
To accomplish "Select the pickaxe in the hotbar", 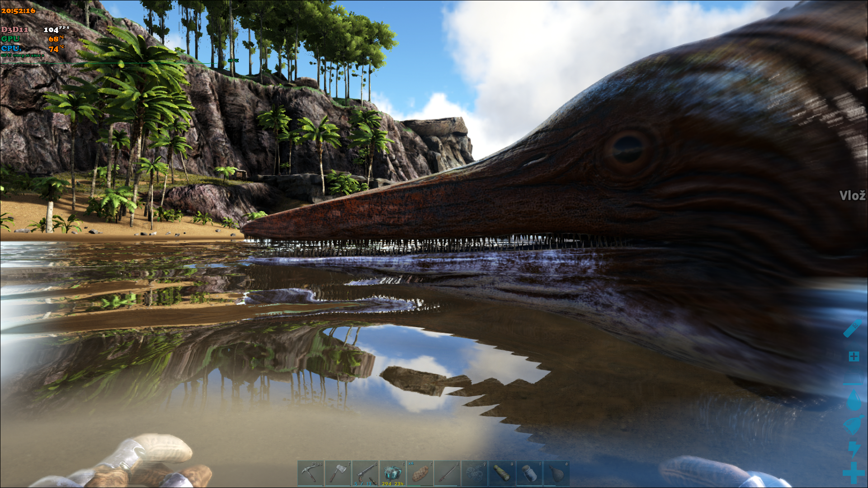I will (311, 474).
